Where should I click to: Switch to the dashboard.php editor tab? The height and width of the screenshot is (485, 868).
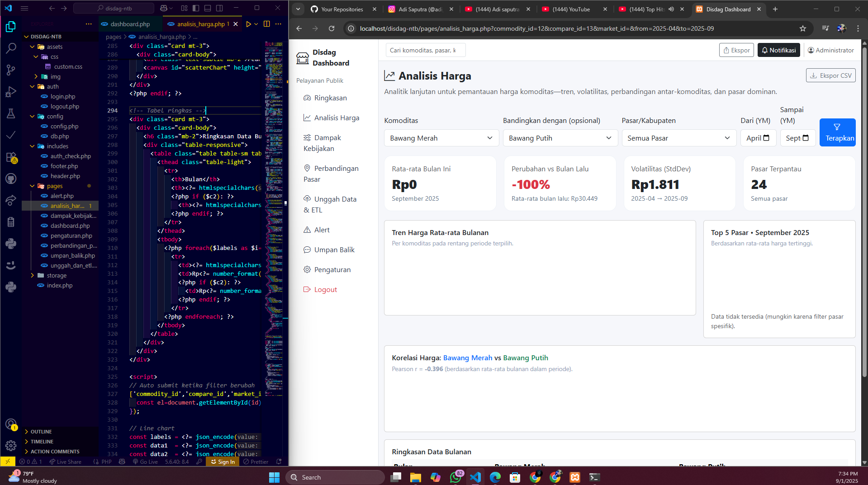pyautogui.click(x=129, y=24)
